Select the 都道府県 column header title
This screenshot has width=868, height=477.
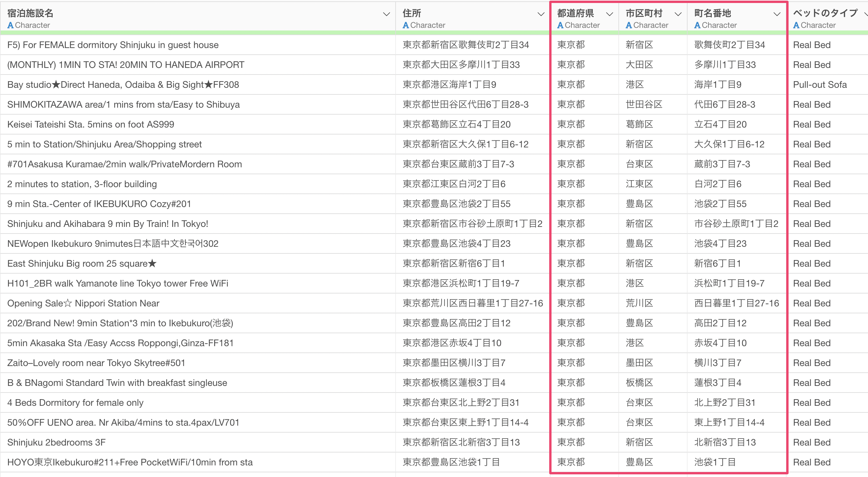pyautogui.click(x=575, y=13)
